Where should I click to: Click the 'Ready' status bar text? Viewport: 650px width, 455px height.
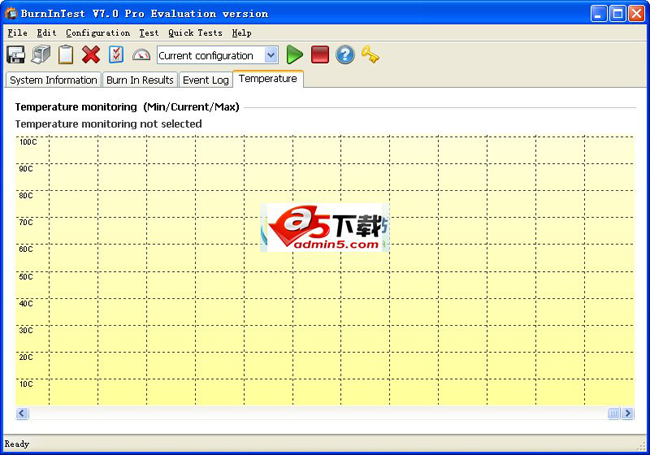click(x=17, y=444)
